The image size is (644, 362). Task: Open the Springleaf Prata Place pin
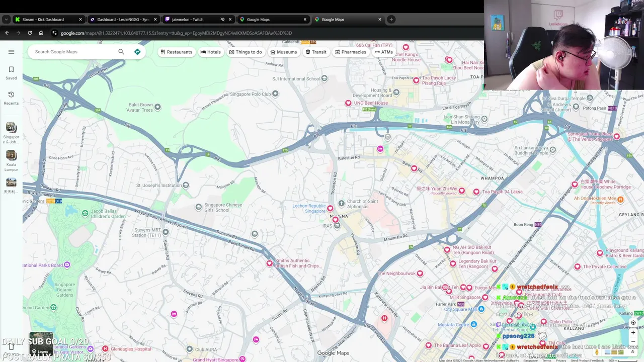(616, 136)
